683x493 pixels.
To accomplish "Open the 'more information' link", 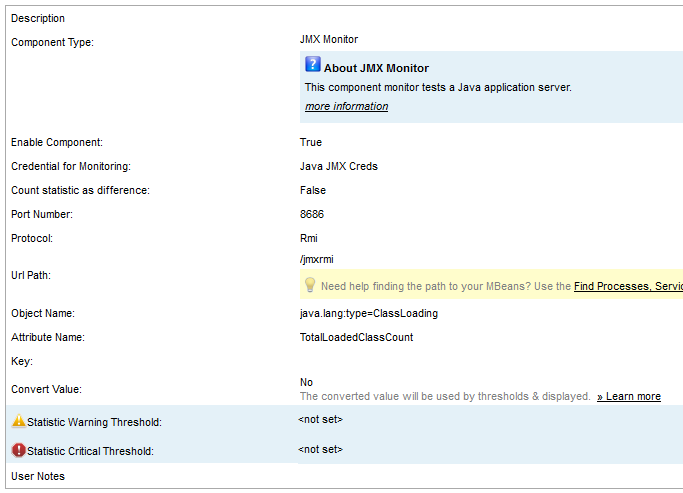I will tap(346, 106).
